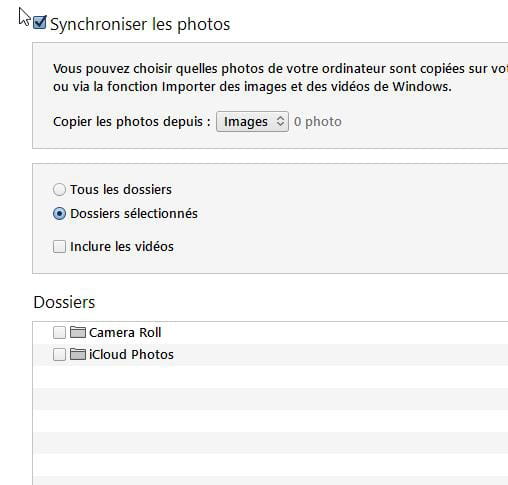The image size is (508, 485).
Task: Select the iCloud Photos folder name
Action: (131, 355)
